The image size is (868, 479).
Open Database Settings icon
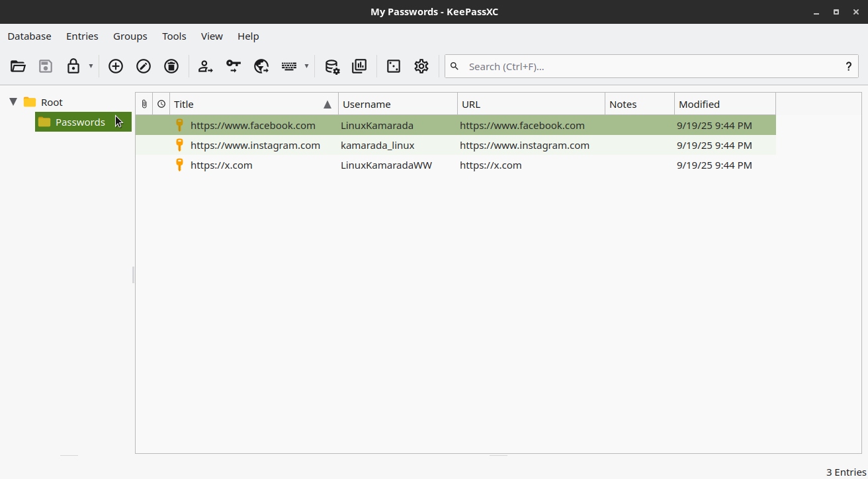coord(331,66)
